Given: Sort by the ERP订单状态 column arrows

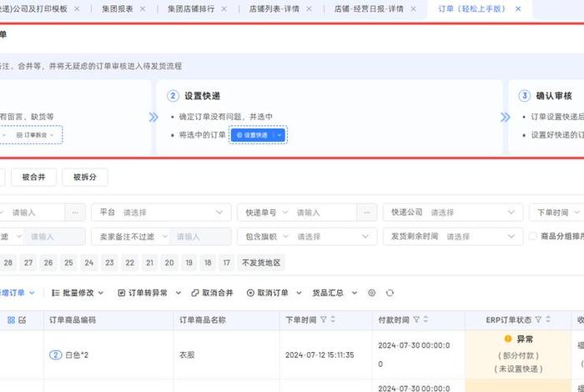Looking at the screenshot, I should [548, 319].
